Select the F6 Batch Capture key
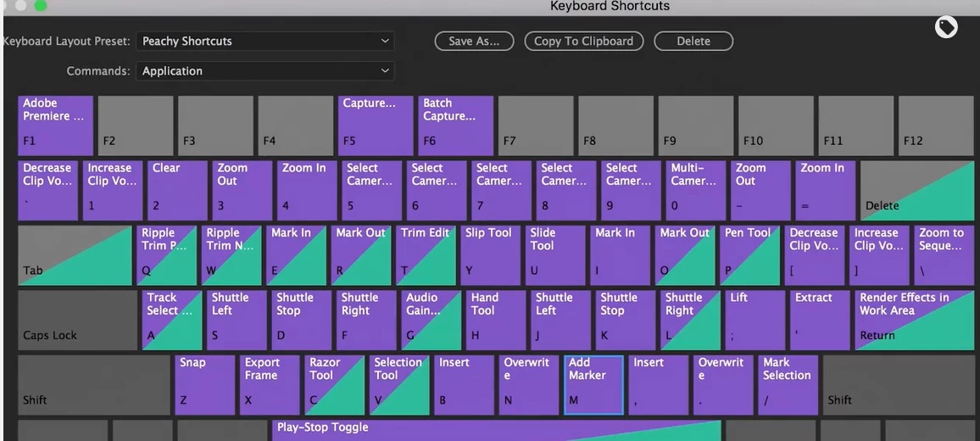This screenshot has height=441, width=980. click(455, 126)
